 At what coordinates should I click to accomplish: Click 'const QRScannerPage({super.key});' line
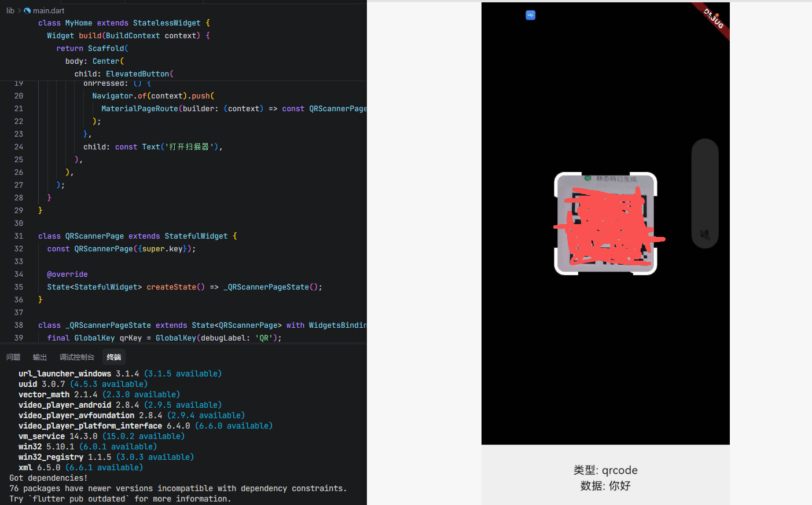coord(122,249)
